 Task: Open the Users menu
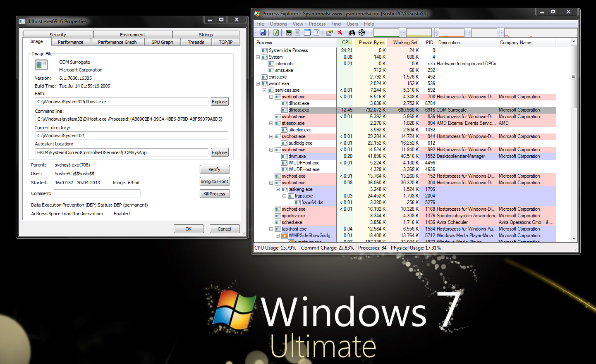coord(352,24)
